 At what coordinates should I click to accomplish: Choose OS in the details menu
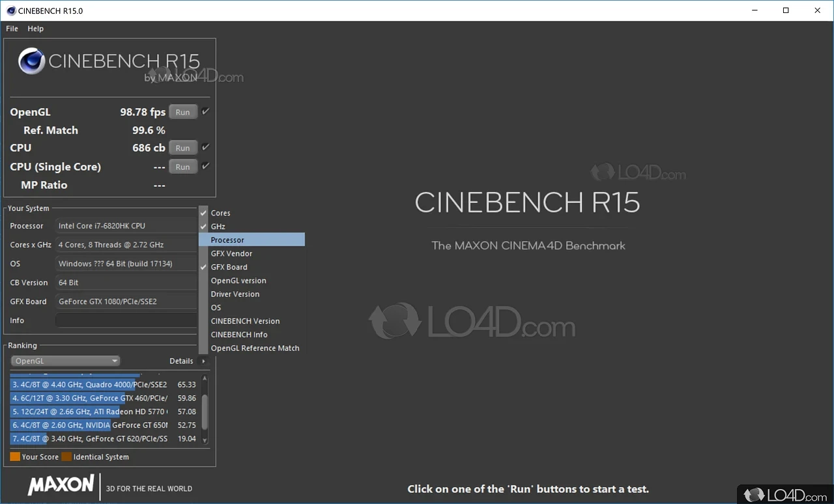tap(252, 307)
